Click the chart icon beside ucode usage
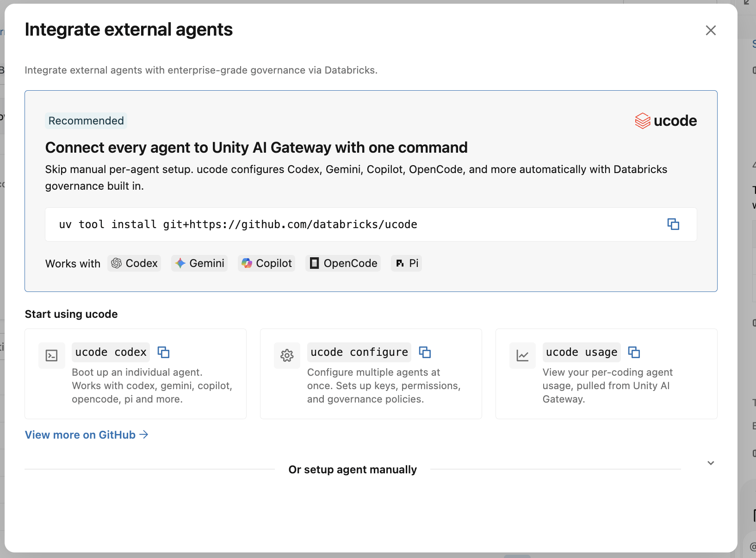Image resolution: width=756 pixels, height=558 pixels. [522, 355]
